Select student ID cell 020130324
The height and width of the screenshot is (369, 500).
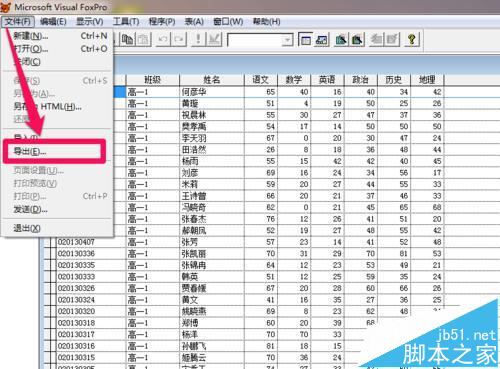coord(91,300)
